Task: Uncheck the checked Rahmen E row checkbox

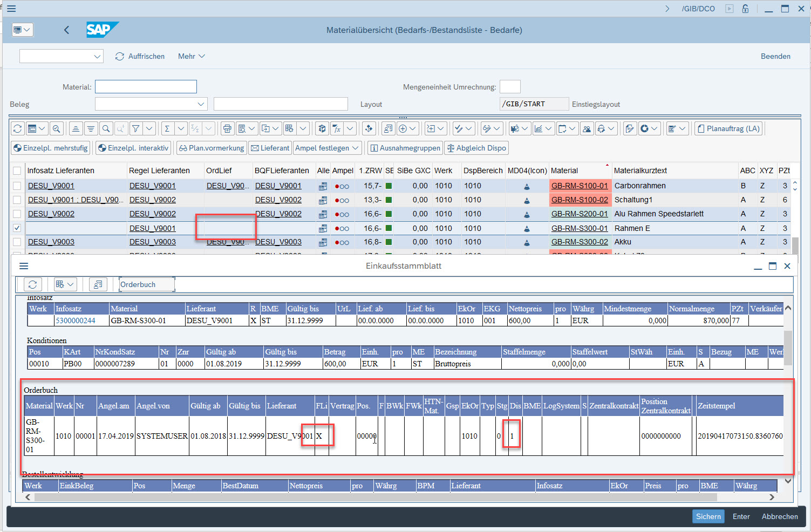Action: point(17,228)
